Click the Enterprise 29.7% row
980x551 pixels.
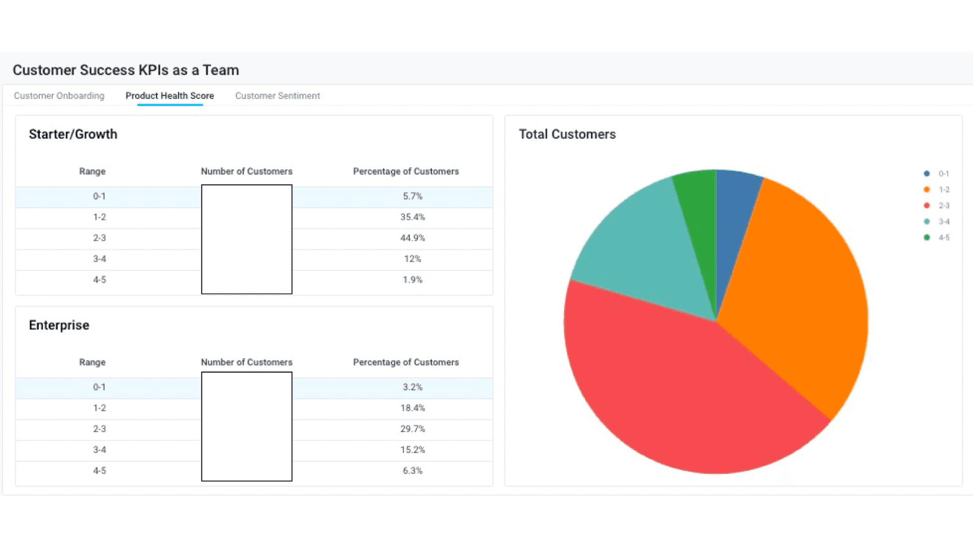point(412,429)
